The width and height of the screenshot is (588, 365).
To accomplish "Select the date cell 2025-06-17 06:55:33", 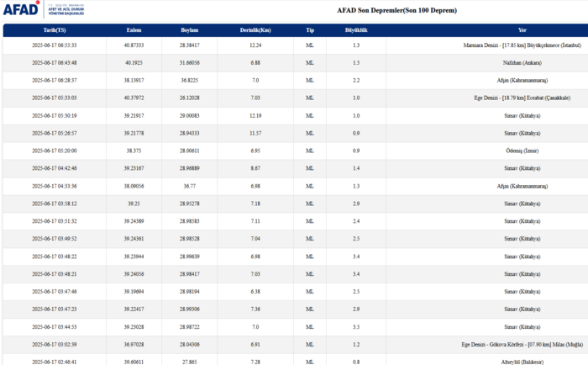I will coord(55,45).
